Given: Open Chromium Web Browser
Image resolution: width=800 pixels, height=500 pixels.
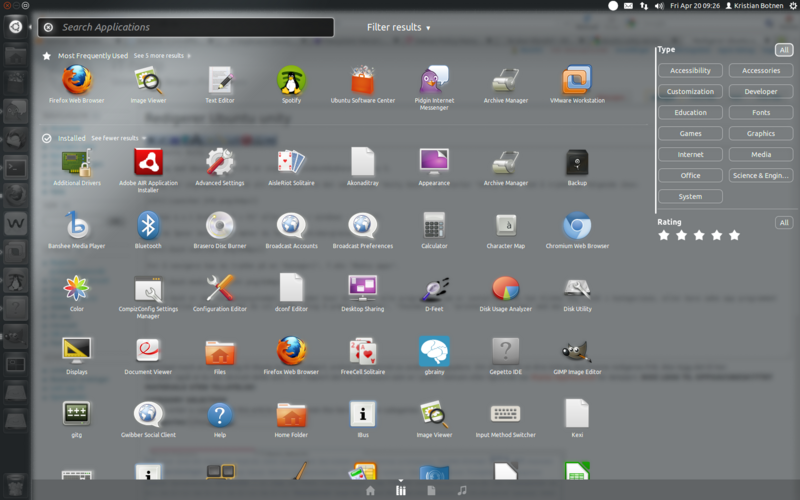Looking at the screenshot, I should (577, 226).
